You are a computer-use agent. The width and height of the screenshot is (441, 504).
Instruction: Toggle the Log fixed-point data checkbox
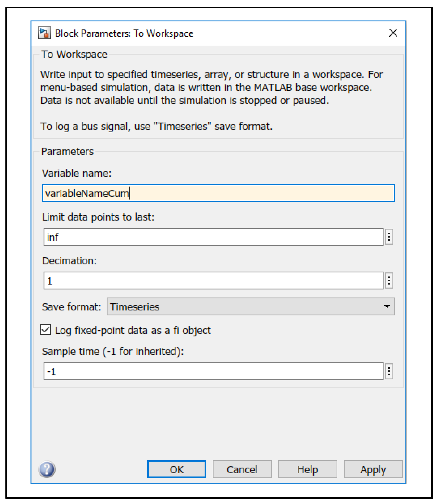(x=46, y=330)
